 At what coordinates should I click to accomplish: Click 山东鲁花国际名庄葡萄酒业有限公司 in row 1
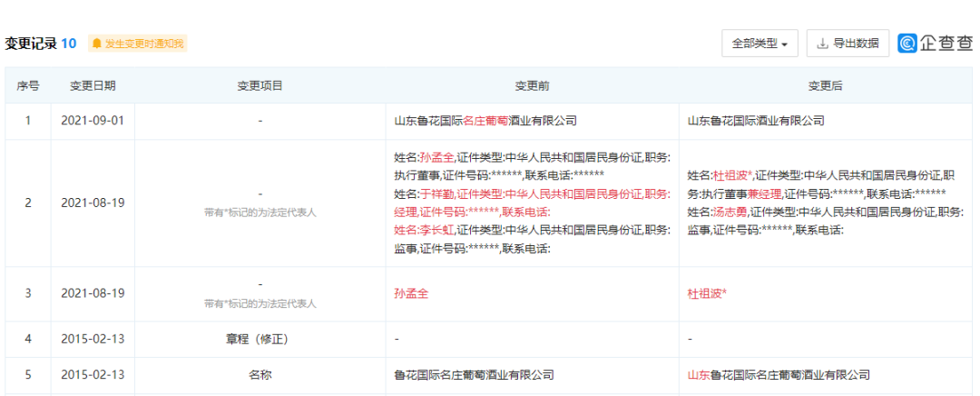pyautogui.click(x=485, y=121)
